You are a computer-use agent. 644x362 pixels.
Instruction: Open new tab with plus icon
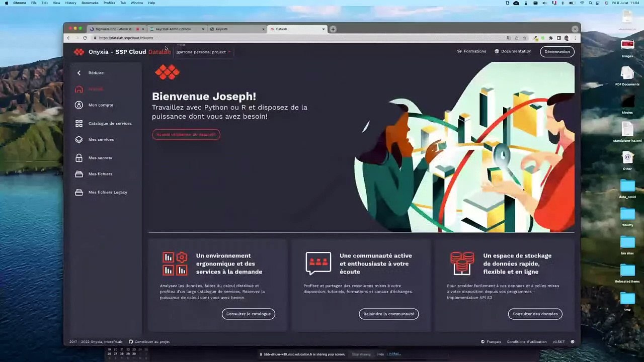click(x=333, y=29)
